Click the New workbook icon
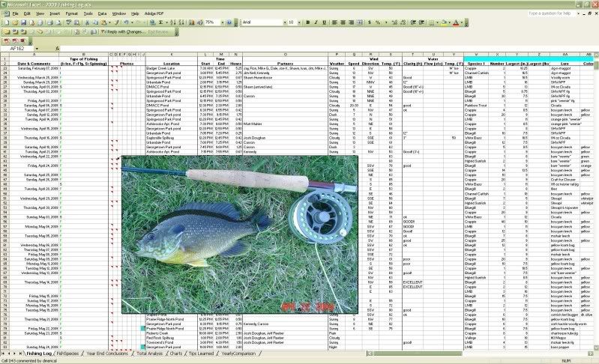The width and height of the screenshot is (599, 364). (7, 22)
